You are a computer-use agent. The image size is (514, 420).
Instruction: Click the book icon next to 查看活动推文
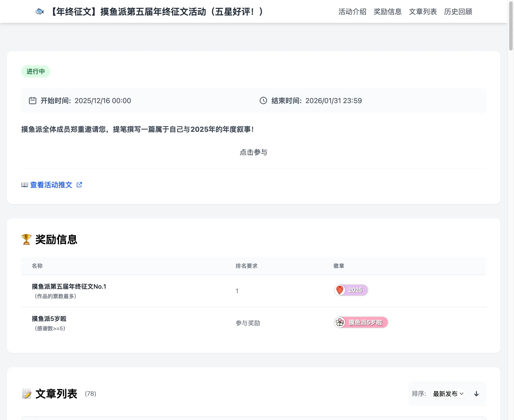[24, 185]
